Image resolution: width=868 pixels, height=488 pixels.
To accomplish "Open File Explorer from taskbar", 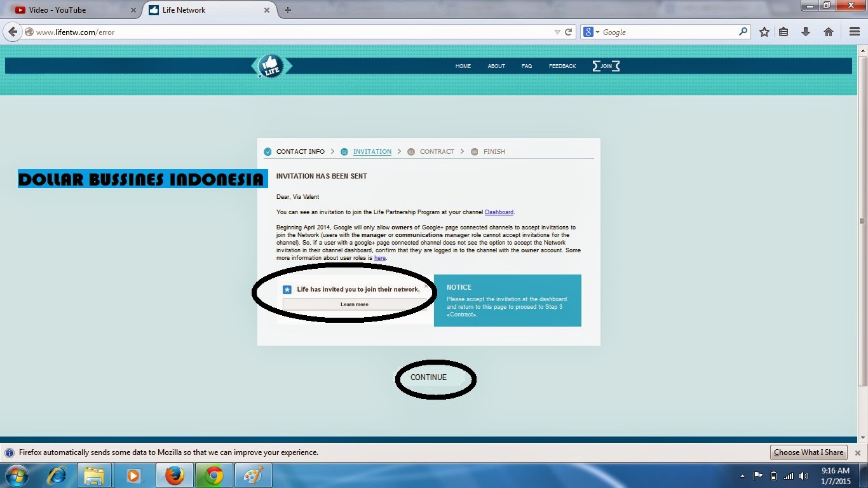I will [x=94, y=475].
